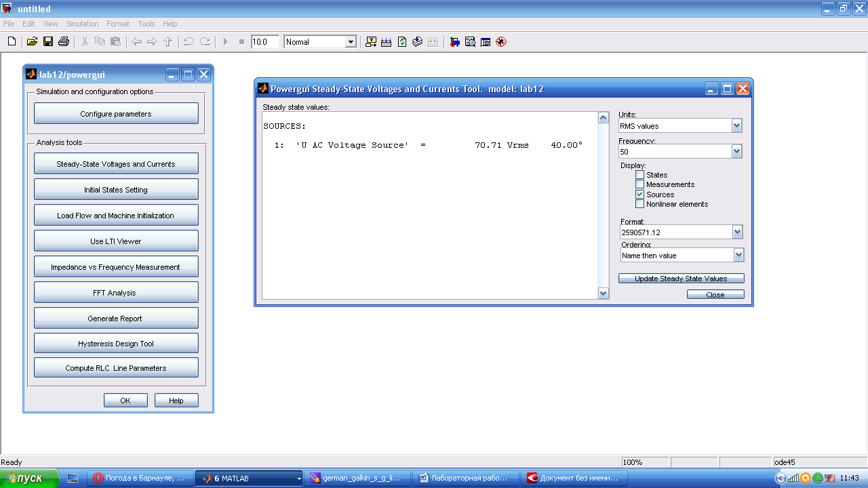Go up to parent system arrow
Viewport: 868px width, 488px height.
(x=168, y=42)
